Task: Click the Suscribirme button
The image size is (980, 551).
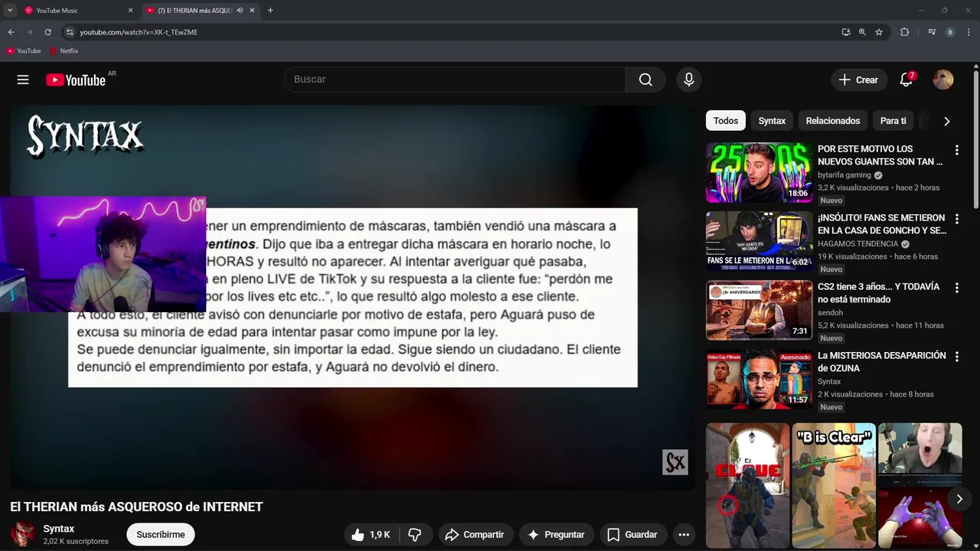Action: (x=161, y=535)
